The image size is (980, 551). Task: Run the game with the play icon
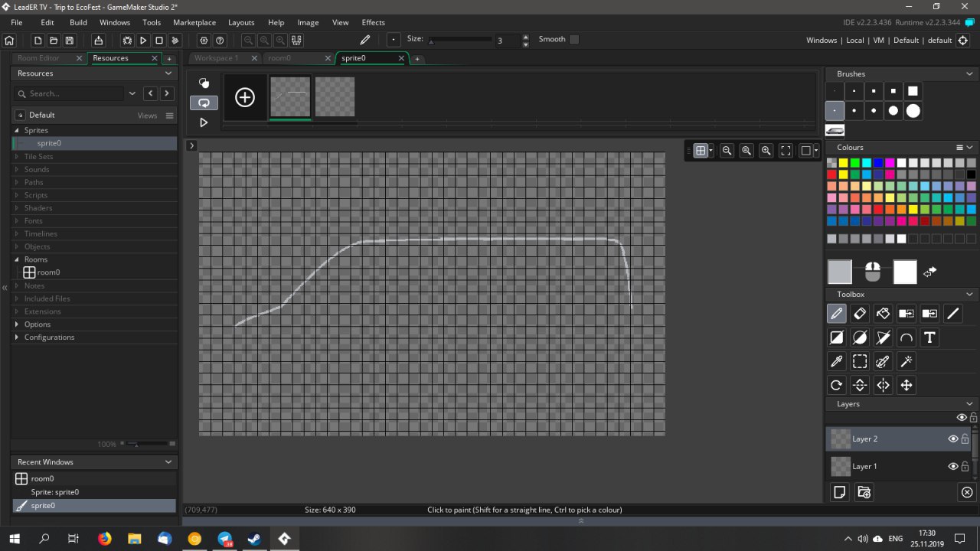[143, 41]
